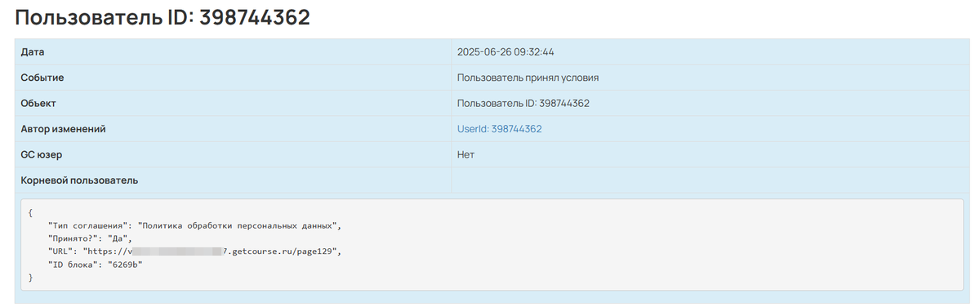Click the Объект row label
980x307 pixels.
38,103
